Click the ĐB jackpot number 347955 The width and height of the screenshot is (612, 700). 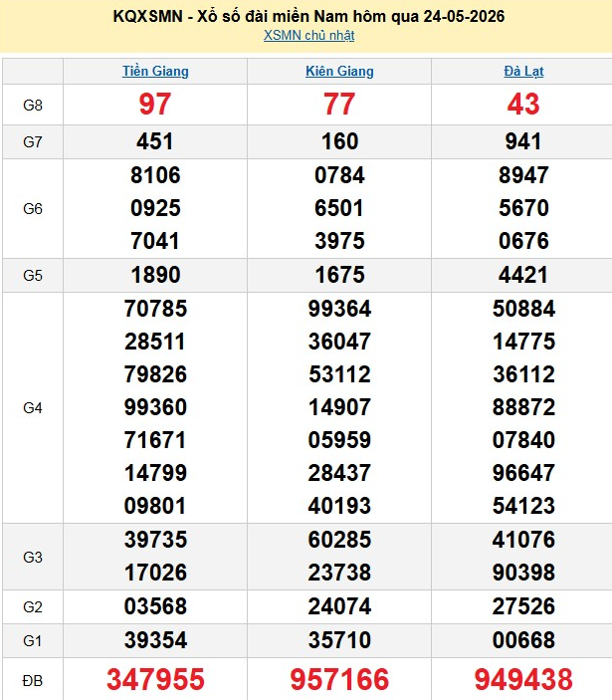[155, 679]
